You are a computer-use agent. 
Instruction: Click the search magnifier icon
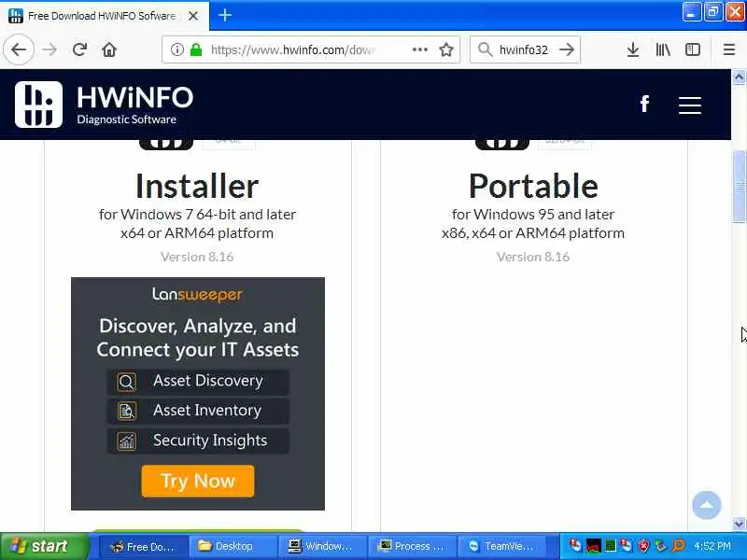pyautogui.click(x=485, y=49)
